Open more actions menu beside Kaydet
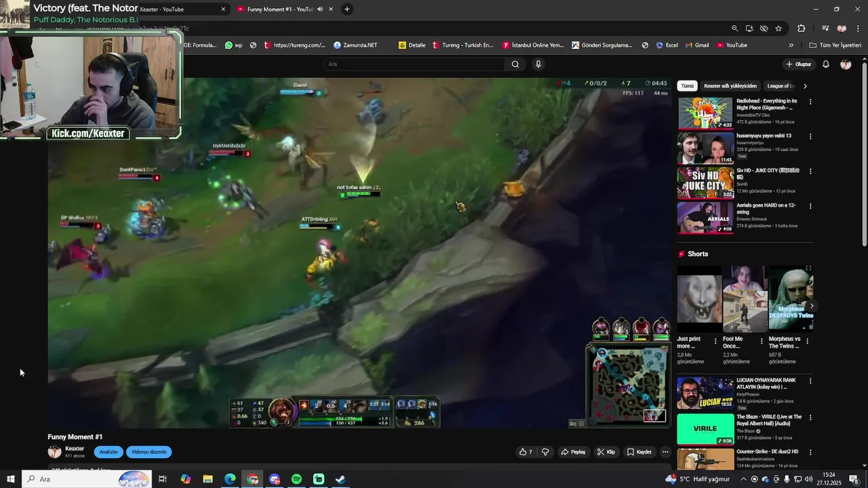Image resolution: width=868 pixels, height=488 pixels. point(665,452)
